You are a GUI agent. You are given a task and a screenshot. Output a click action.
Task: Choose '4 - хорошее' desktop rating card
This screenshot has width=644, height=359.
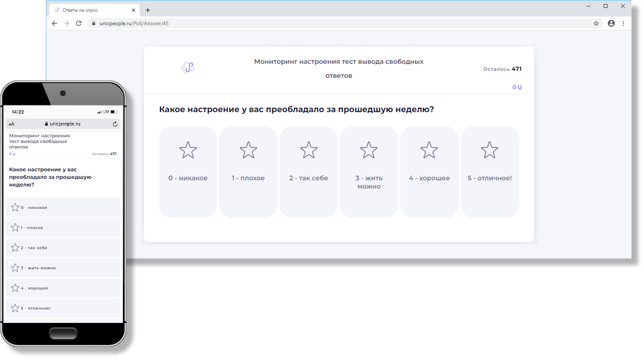pos(429,172)
